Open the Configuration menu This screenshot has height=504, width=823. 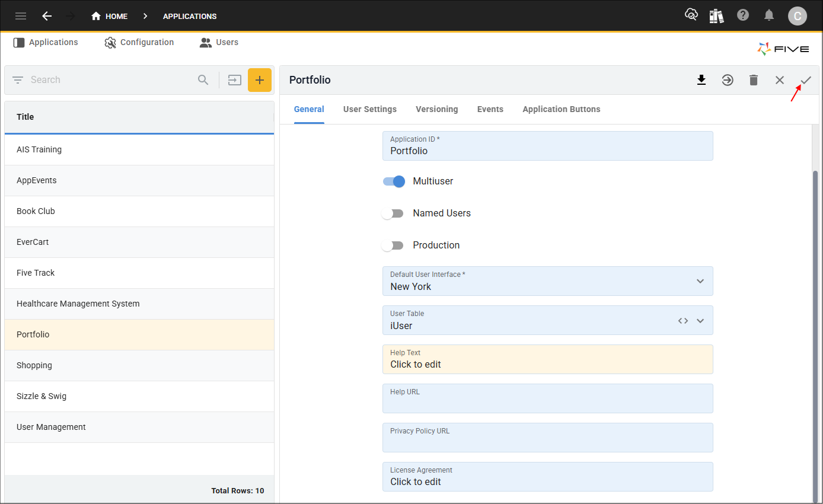pos(139,43)
